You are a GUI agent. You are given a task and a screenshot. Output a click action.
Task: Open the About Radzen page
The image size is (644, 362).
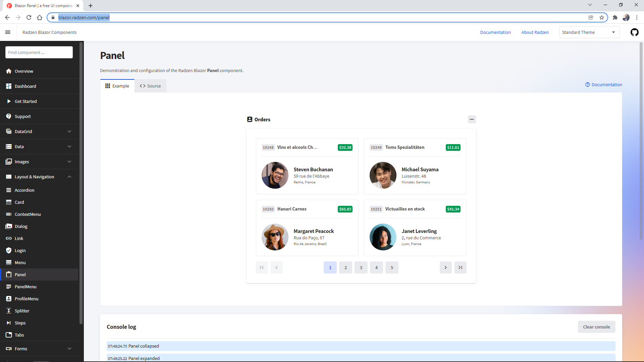(x=535, y=32)
